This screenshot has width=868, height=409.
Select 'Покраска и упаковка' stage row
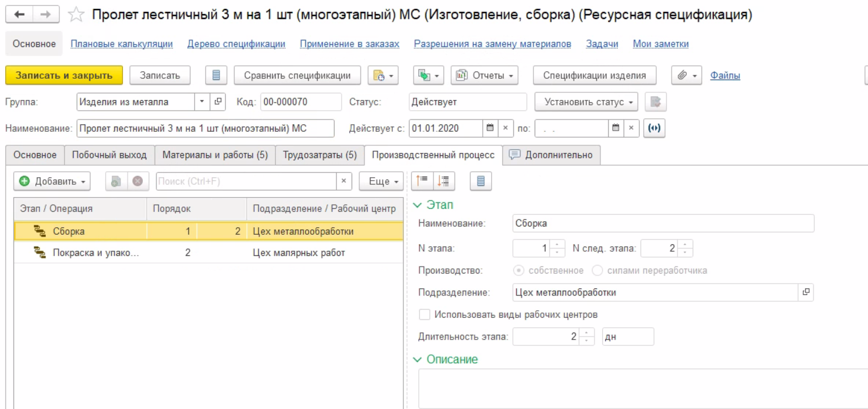(x=95, y=253)
